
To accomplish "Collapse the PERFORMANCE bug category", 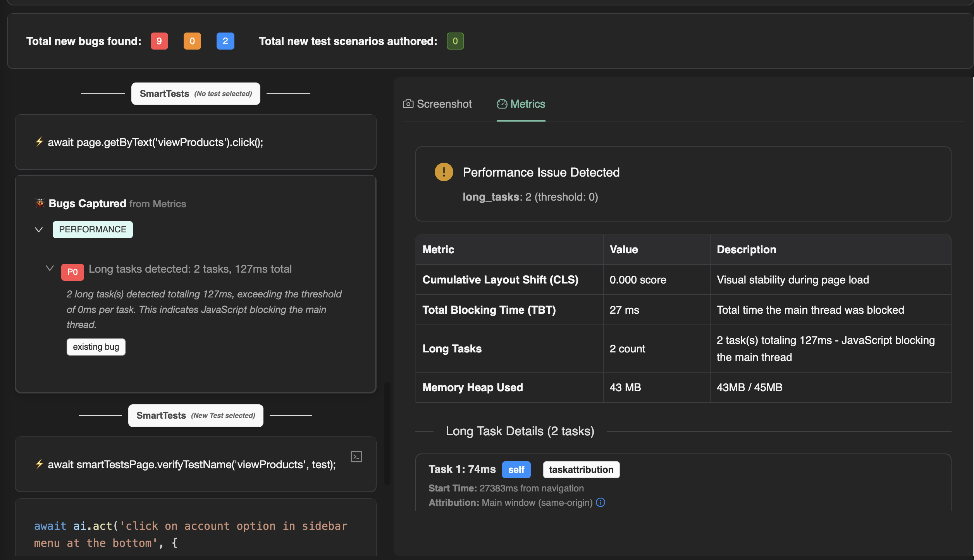I will (39, 229).
